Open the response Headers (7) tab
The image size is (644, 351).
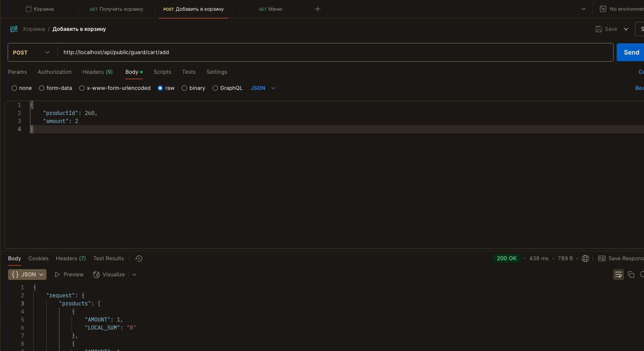[71, 258]
